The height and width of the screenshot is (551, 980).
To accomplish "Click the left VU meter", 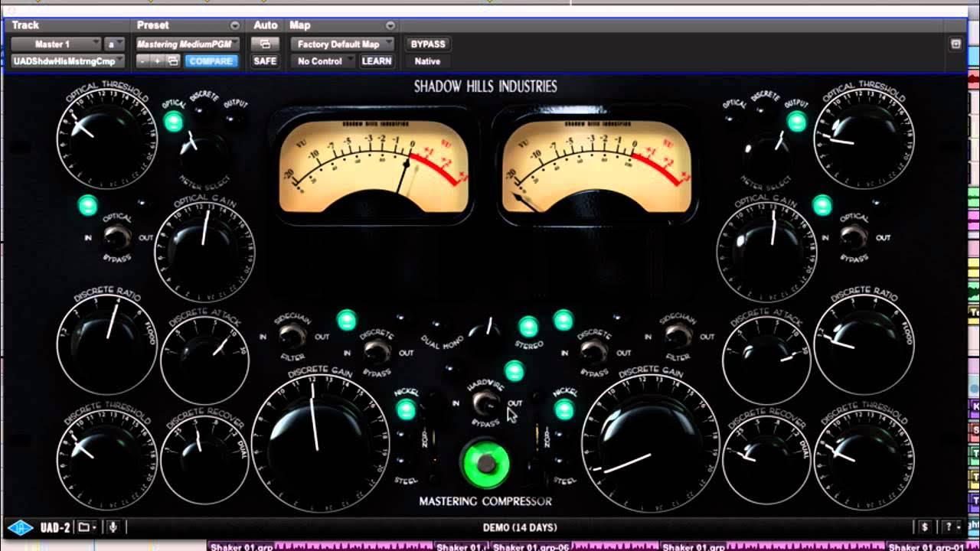I will pos(374,165).
